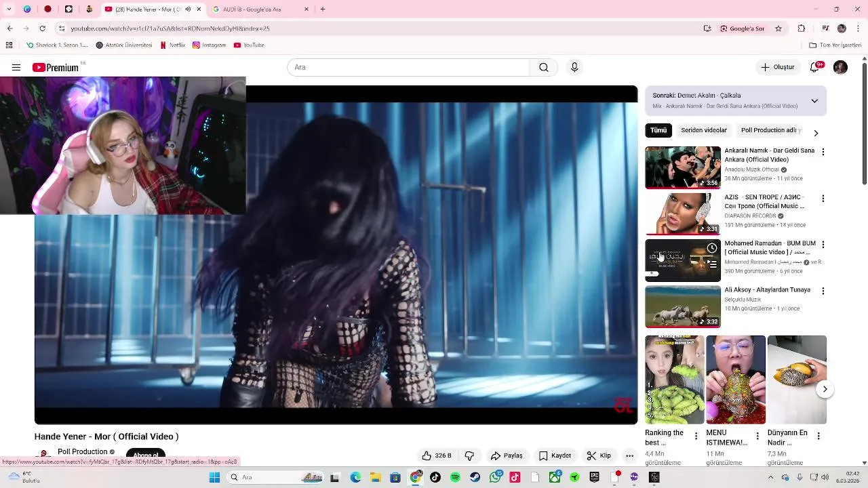This screenshot has width=868, height=488.
Task: Open Spotify from the taskbar
Action: pyautogui.click(x=455, y=477)
